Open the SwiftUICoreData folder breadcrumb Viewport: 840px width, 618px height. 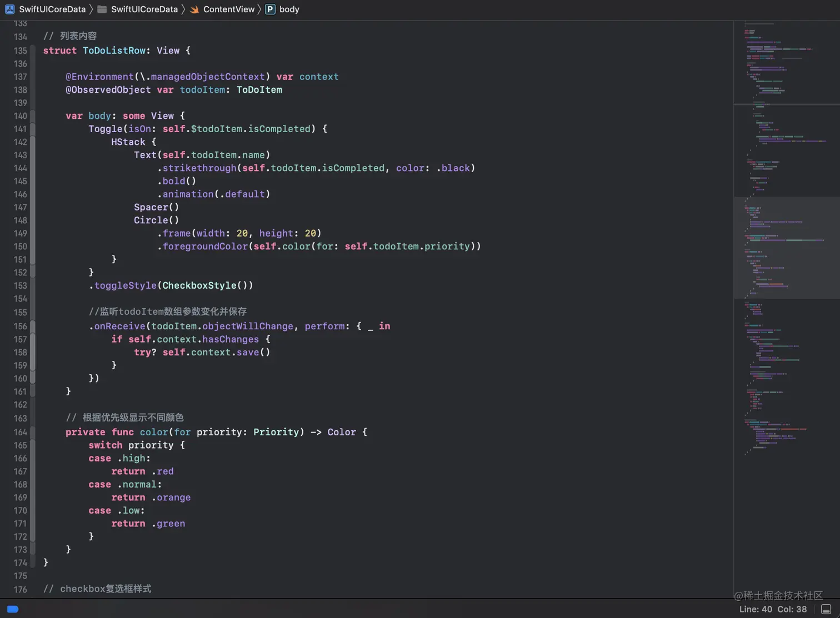tap(137, 9)
